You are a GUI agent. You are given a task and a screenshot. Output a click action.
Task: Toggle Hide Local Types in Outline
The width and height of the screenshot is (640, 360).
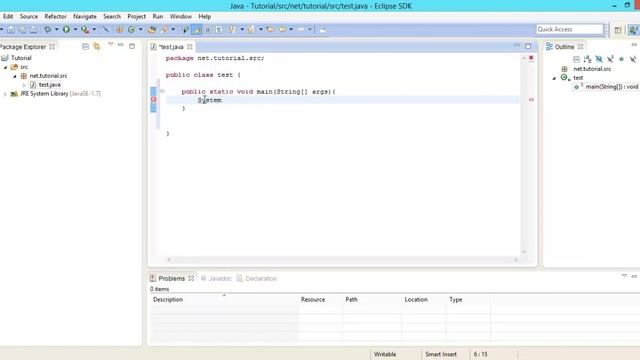[633, 59]
